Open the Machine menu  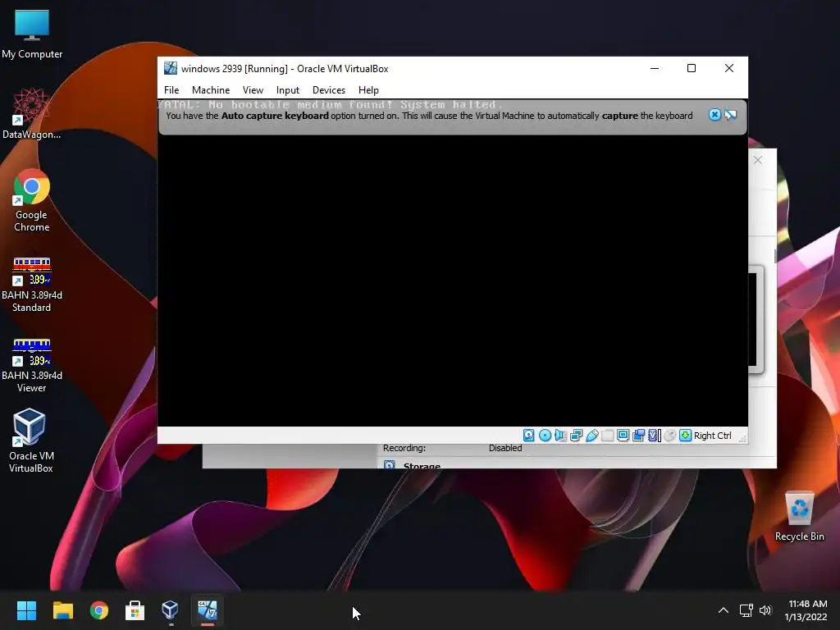tap(211, 90)
